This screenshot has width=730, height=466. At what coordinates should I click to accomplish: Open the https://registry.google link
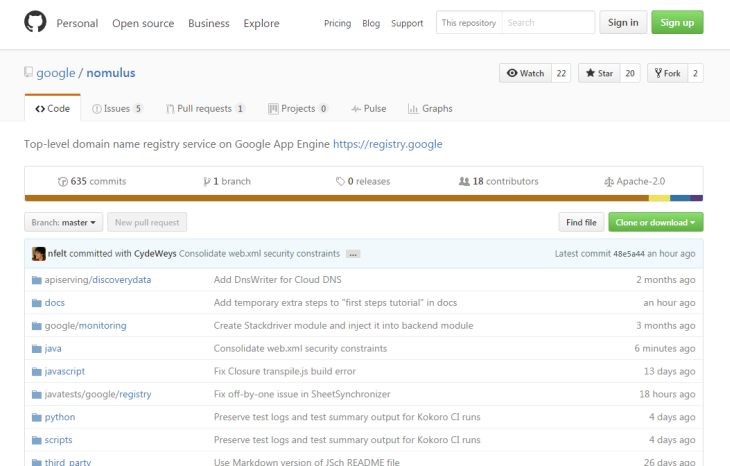click(x=387, y=144)
